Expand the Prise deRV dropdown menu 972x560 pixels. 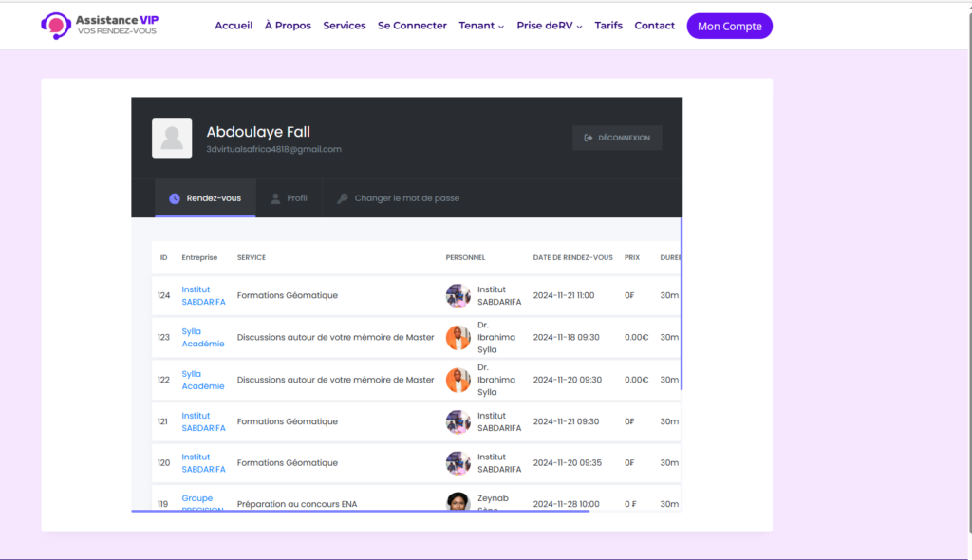[550, 26]
